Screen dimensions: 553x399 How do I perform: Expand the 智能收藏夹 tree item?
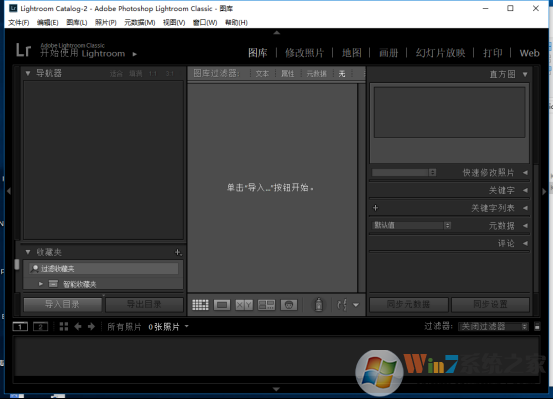point(41,284)
